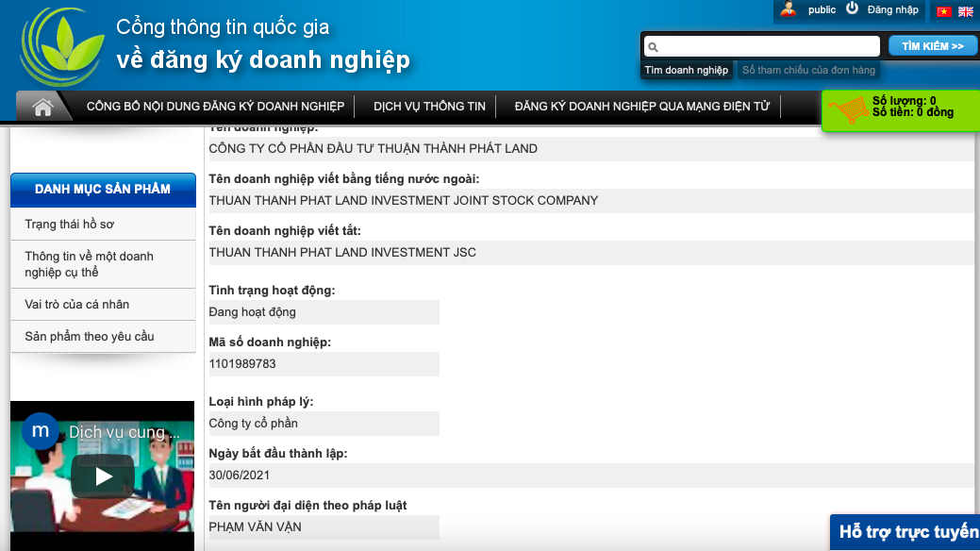Open Vai trò của cá nhân sidebar item
The width and height of the screenshot is (980, 551).
click(77, 305)
